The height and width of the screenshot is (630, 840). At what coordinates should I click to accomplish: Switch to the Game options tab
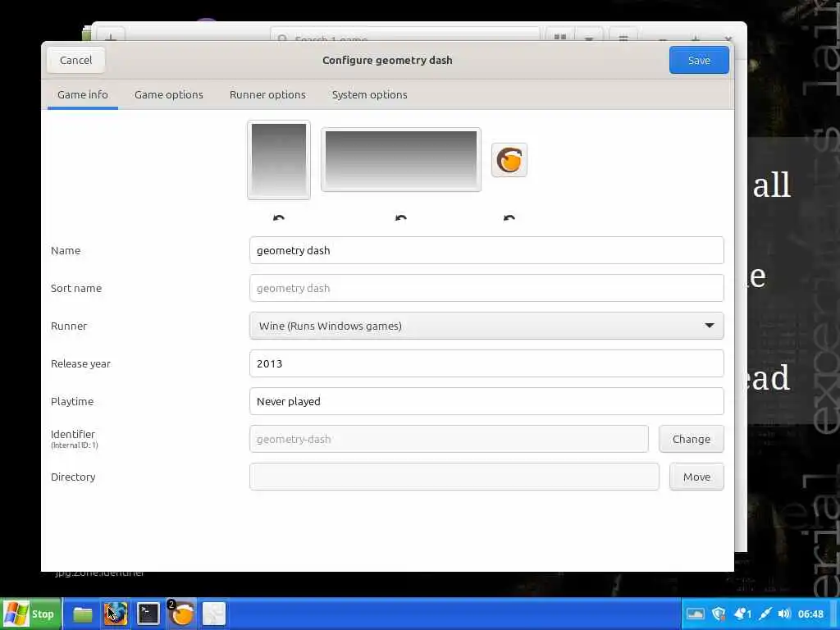[169, 95]
